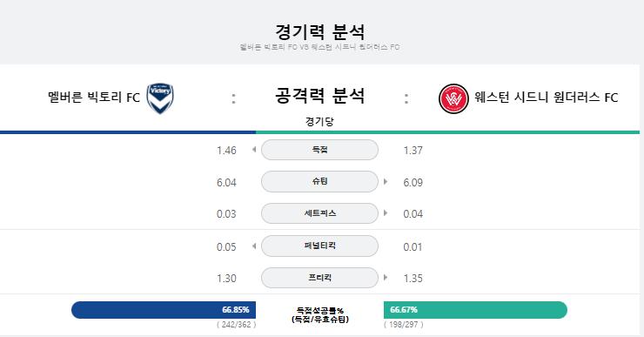Select the 프리킥 stat pill button
Image resolution: width=644 pixels, height=337 pixels.
pyautogui.click(x=319, y=278)
